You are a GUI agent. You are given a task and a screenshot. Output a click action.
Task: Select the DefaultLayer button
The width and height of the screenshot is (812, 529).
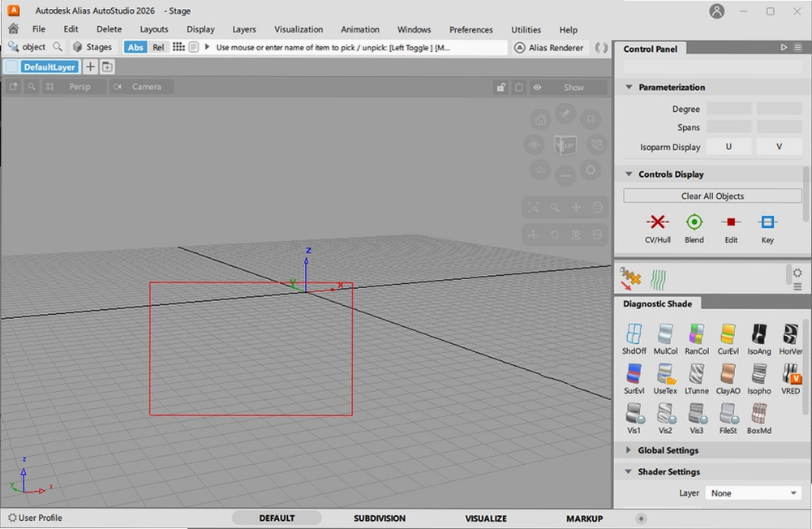coord(49,67)
